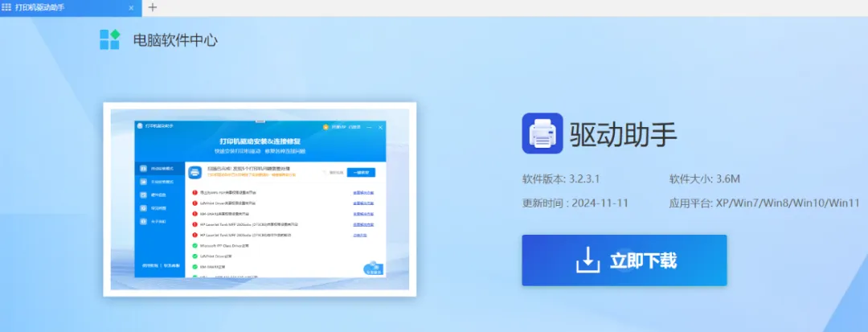Click the cloud badge in preview's bottom-right corner

(372, 268)
